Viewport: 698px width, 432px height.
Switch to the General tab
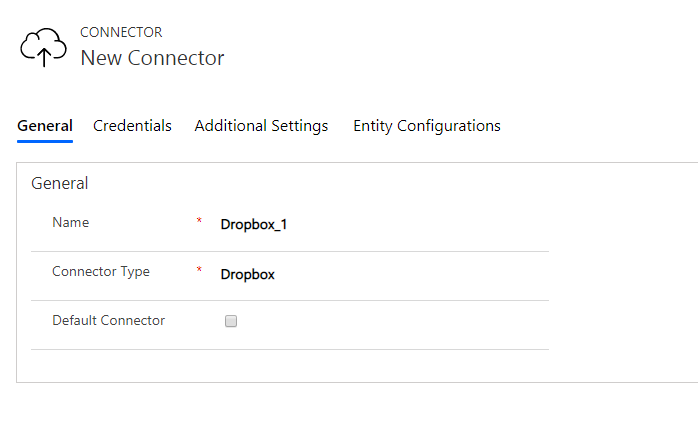tap(45, 126)
